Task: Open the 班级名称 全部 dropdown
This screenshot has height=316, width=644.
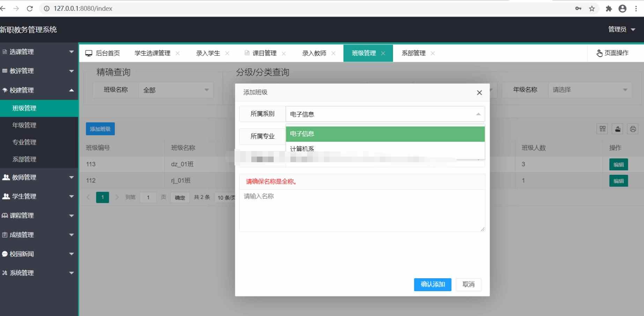Action: tap(176, 90)
